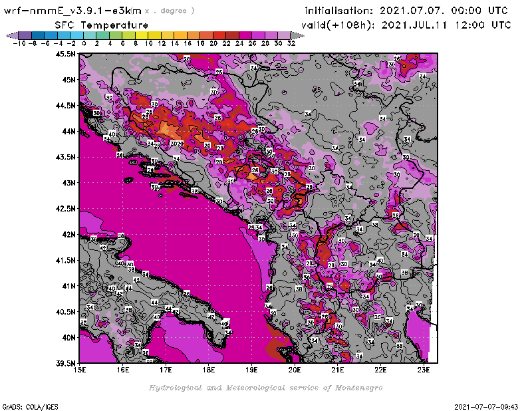
Task: Click the "41N" latitude label
Action: pos(68,286)
